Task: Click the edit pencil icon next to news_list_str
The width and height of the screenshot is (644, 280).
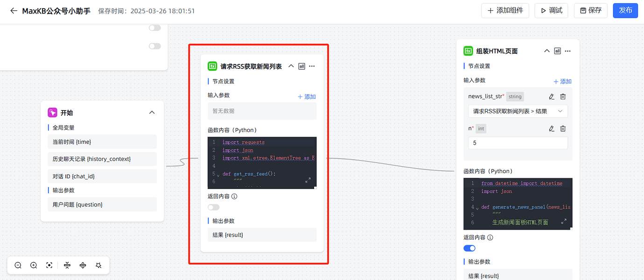Action: pos(551,96)
